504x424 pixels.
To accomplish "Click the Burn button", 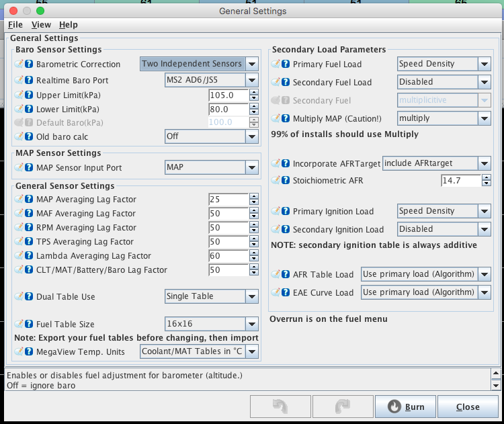I will pyautogui.click(x=405, y=407).
